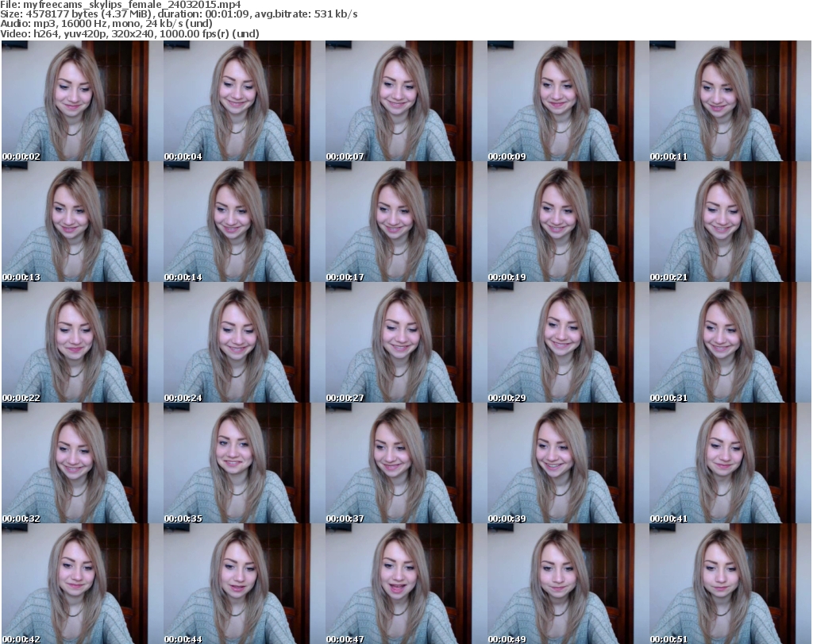Select the thumbnail stamped 00:00:32
Image resolution: width=813 pixels, height=644 pixels.
[82, 464]
